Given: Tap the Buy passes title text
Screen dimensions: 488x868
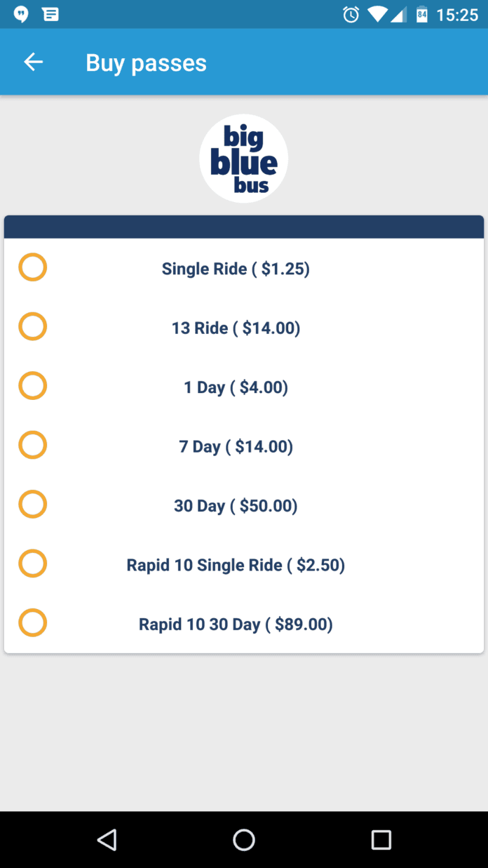Looking at the screenshot, I should coord(146,63).
